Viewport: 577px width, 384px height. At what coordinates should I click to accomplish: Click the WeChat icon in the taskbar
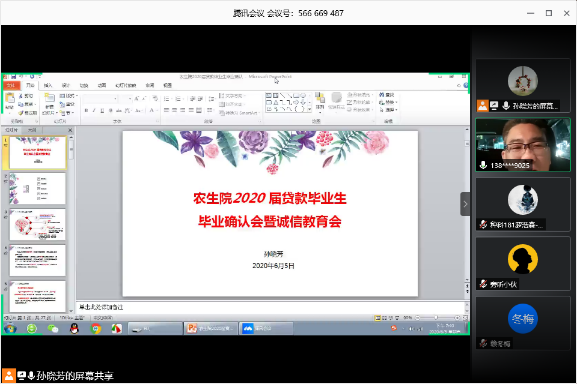point(53,328)
